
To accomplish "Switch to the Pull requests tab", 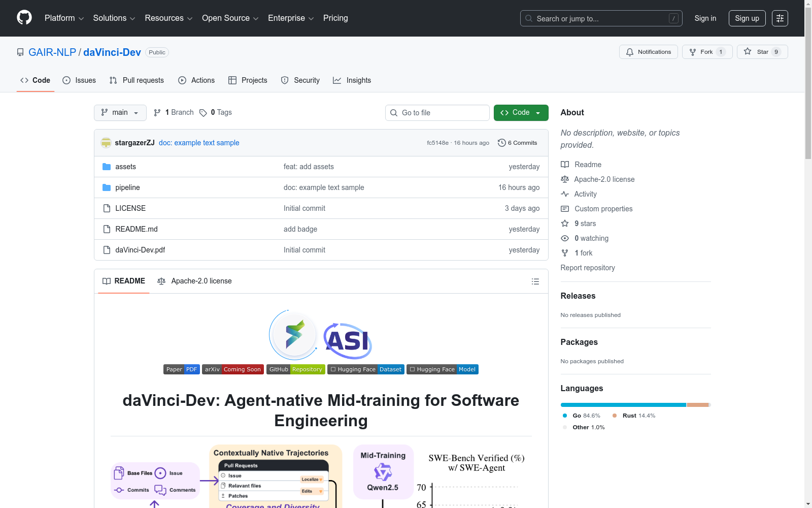I will [x=137, y=80].
